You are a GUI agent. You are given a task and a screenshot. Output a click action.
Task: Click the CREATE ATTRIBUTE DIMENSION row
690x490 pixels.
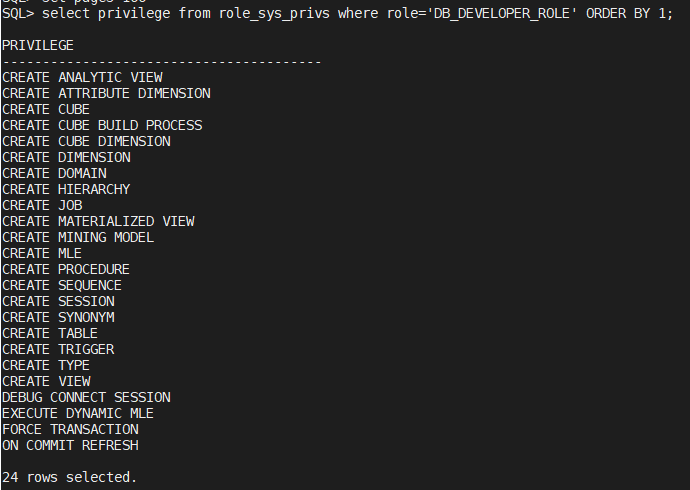(x=106, y=93)
